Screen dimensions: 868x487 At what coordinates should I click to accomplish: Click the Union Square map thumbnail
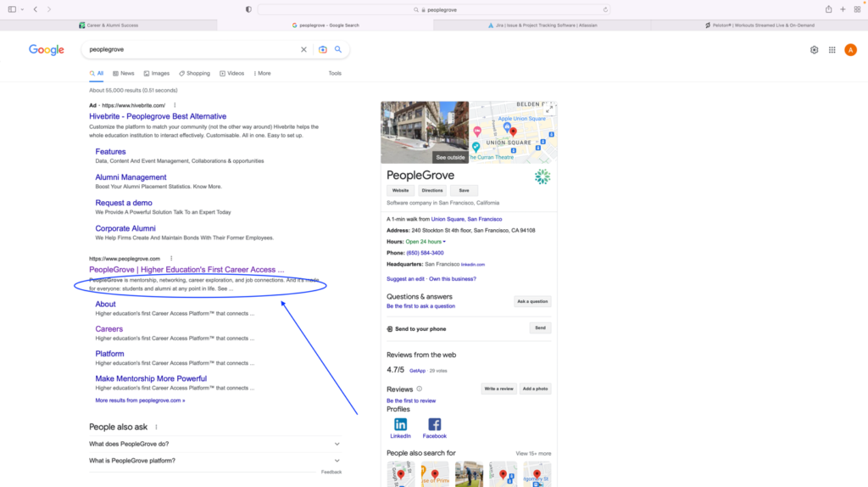[x=513, y=132]
